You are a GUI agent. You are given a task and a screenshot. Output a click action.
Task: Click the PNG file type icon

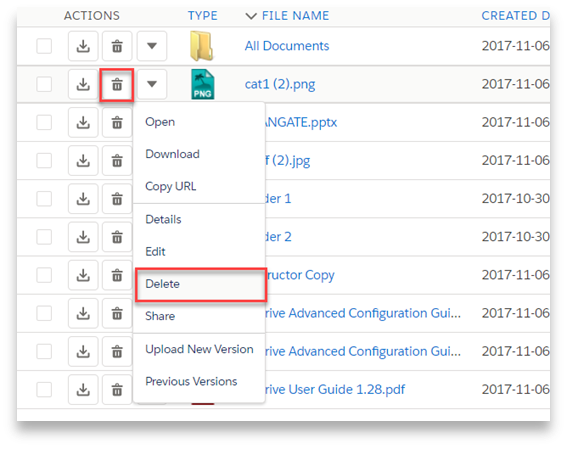(202, 84)
